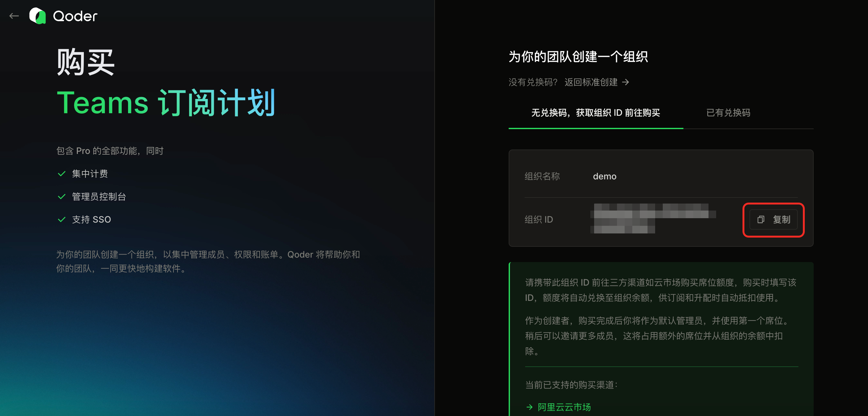The width and height of the screenshot is (868, 416).
Task: Click the Teams 订阅计划 title
Action: (166, 103)
